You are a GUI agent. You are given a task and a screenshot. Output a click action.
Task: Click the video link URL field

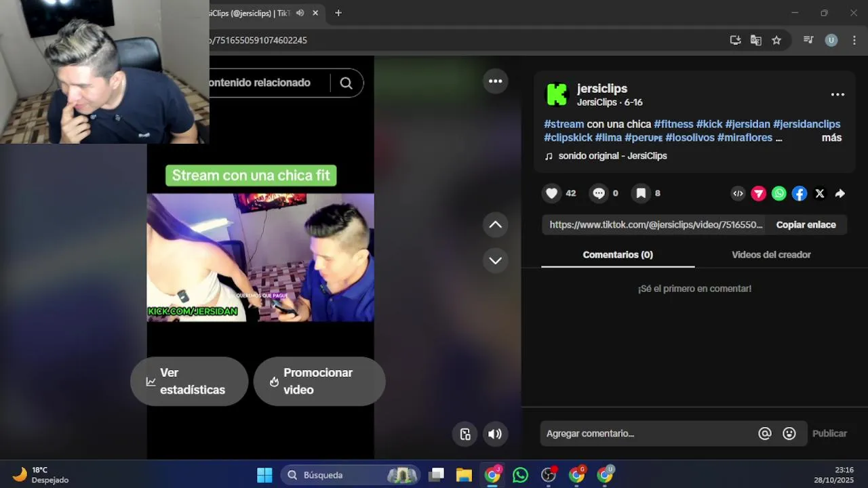[656, 225]
